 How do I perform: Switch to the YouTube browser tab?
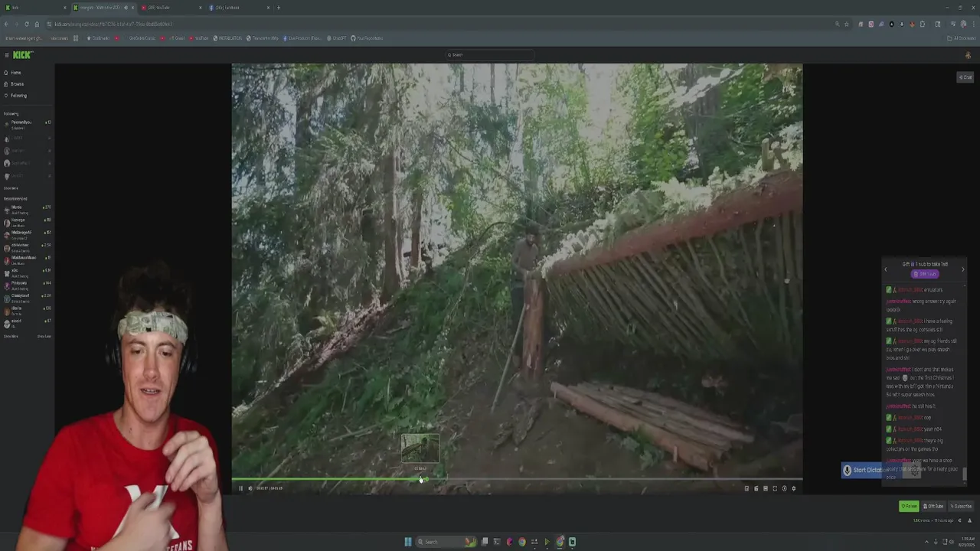tap(171, 8)
